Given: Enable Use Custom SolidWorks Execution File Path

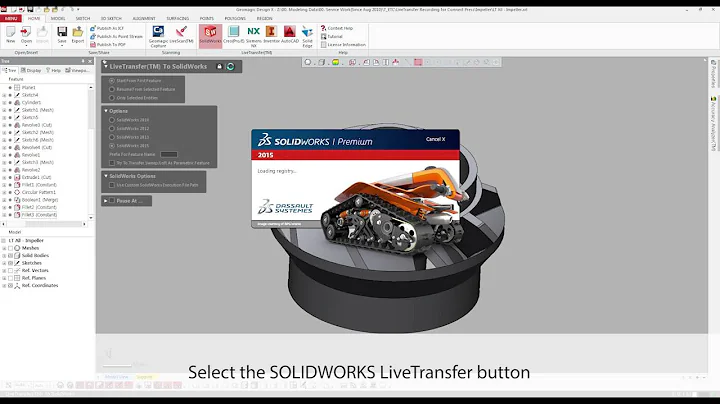Looking at the screenshot, I should click(112, 185).
